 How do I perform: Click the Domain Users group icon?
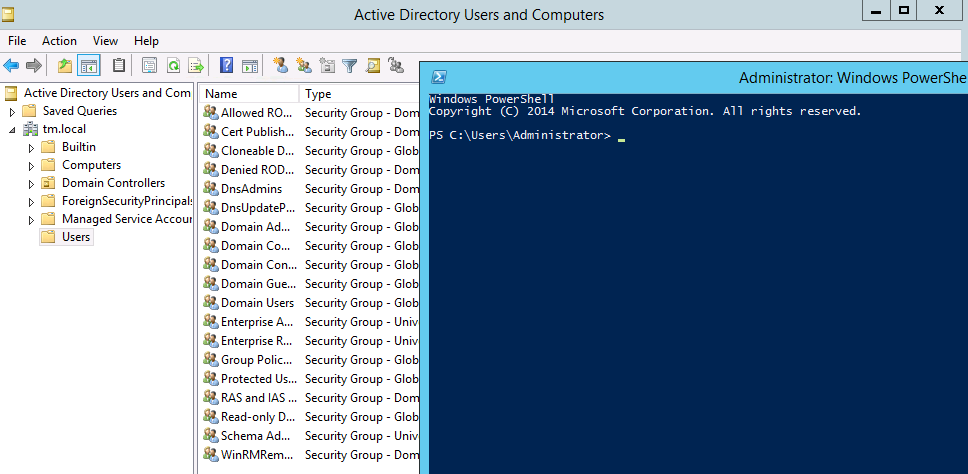pos(211,303)
